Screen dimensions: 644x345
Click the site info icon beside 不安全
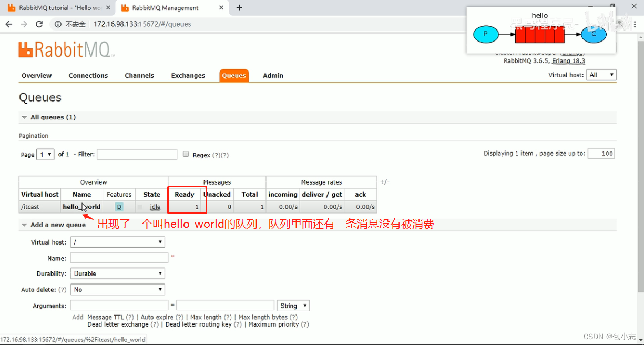(58, 24)
